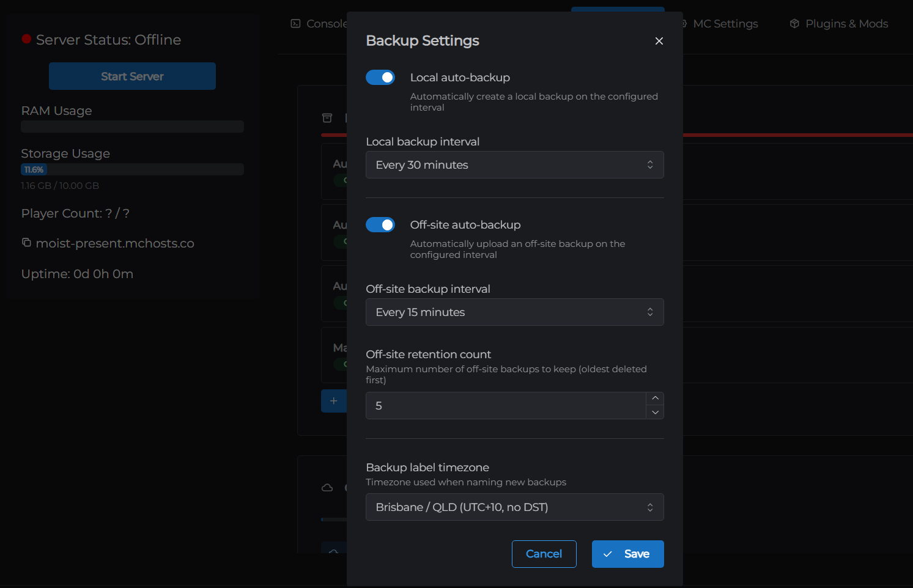Open the Plugins & Mods tab
Viewport: 913px width, 588px height.
click(x=838, y=24)
